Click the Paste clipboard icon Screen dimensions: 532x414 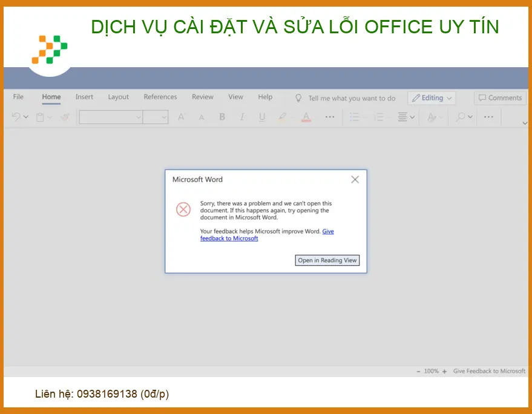pos(40,117)
